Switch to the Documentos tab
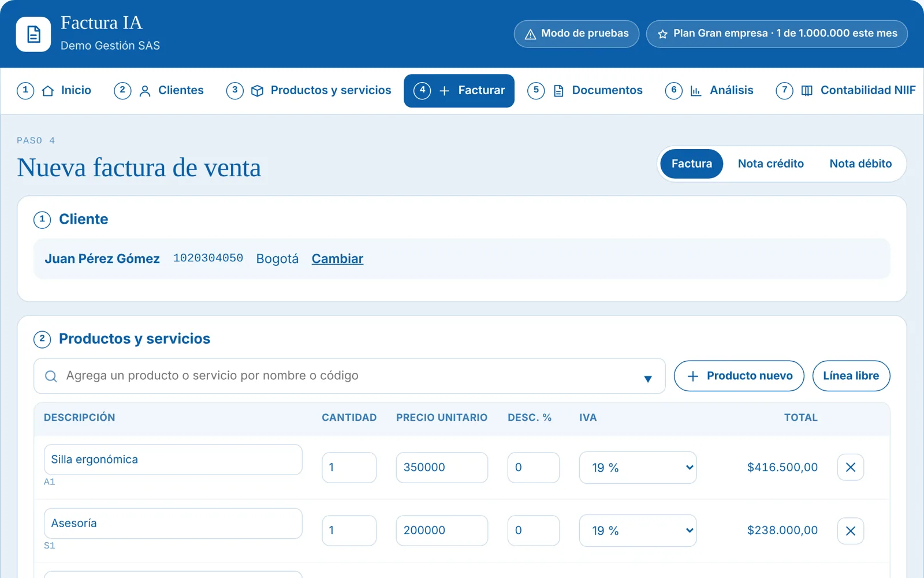The image size is (924, 578). click(x=585, y=91)
